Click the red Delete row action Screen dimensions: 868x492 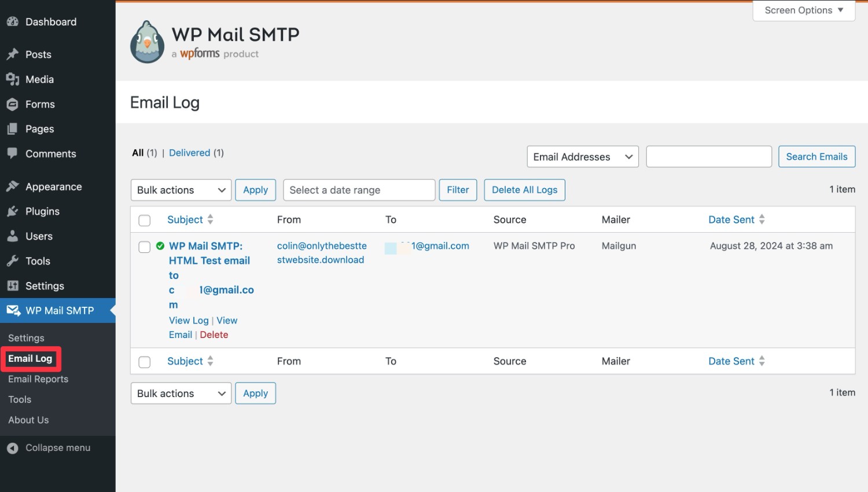[214, 335]
